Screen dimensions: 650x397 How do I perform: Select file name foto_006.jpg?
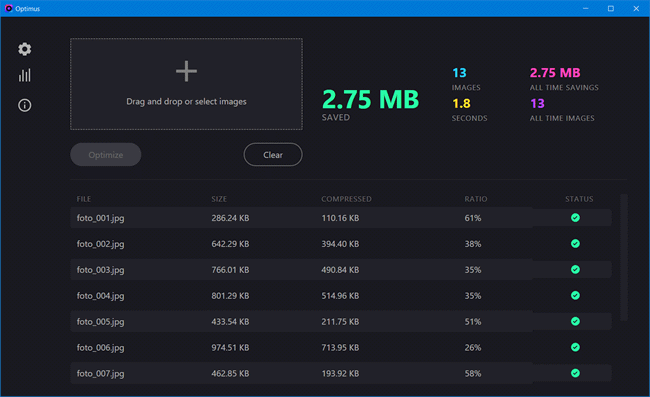click(x=100, y=348)
